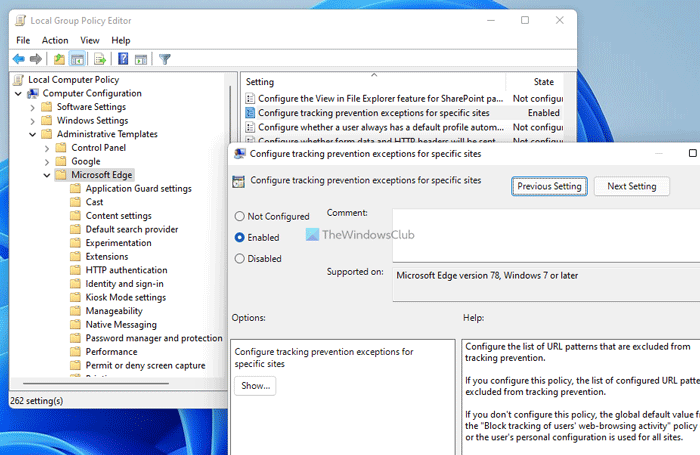Click policy icon for tracking prevention exceptions row
Viewport: 700px width, 455px height.
click(x=250, y=113)
